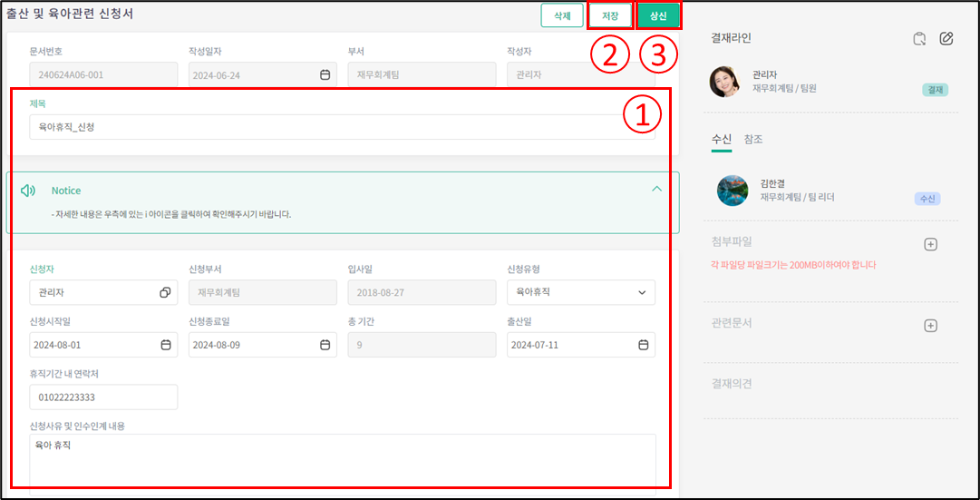Image resolution: width=980 pixels, height=500 pixels.
Task: Click the plus icon next to 첨부파일
Action: coord(930,244)
